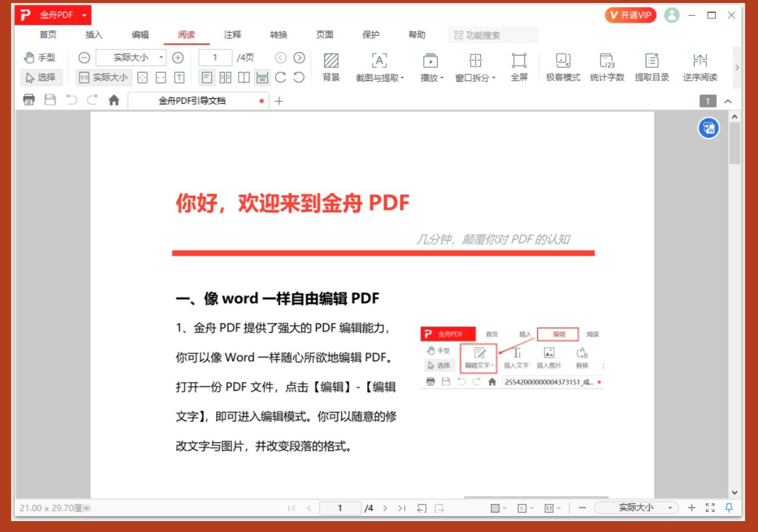This screenshot has height=532, width=758.
Task: Run 提取目录 extract table of contents
Action: (652, 67)
